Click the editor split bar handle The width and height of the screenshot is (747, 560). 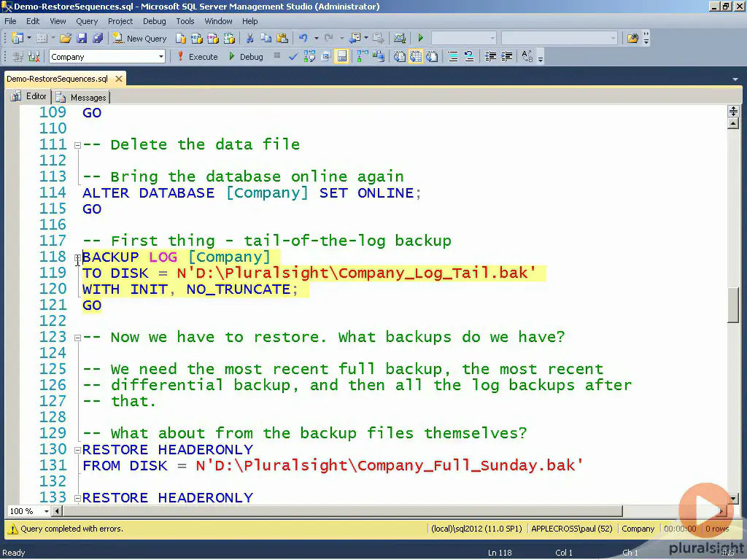point(733,112)
